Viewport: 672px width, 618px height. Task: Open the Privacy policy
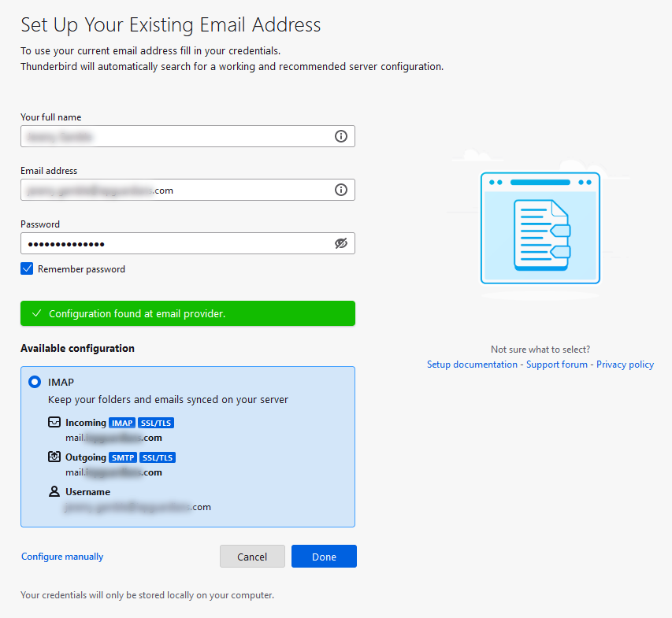click(x=625, y=364)
